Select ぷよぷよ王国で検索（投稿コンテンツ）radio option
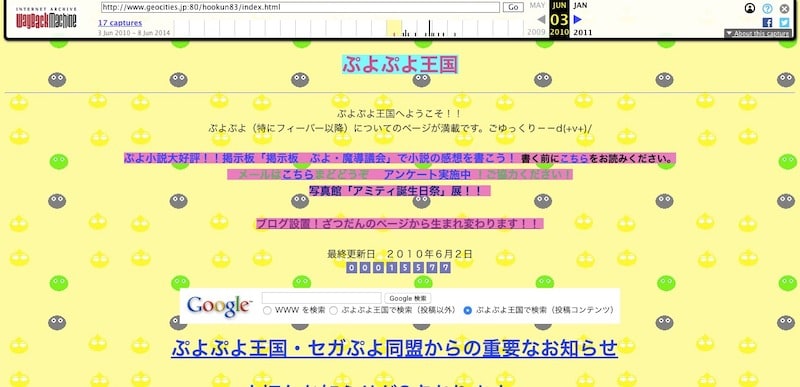This screenshot has width=800, height=387. (x=467, y=310)
